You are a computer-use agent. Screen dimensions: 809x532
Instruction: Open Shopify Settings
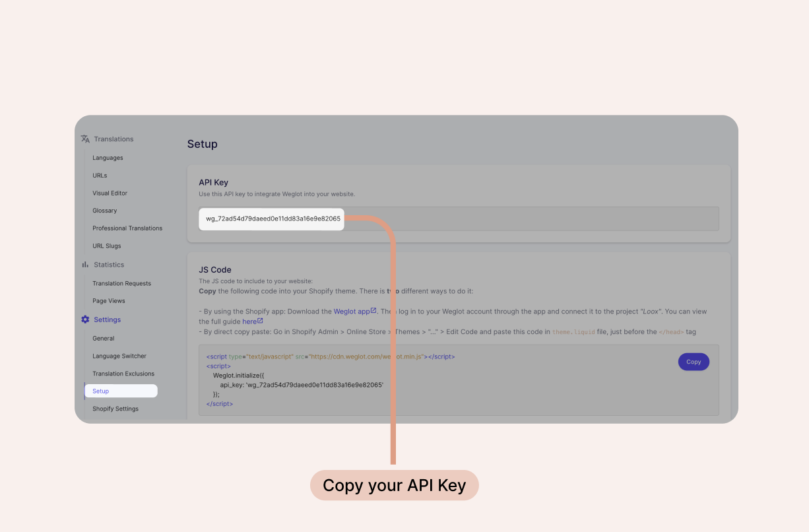(115, 409)
